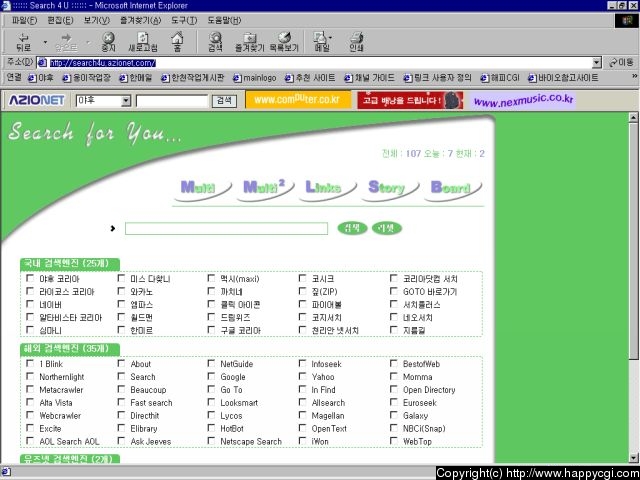
Task: Click the Internet Explorer throbber logo
Action: (626, 21)
